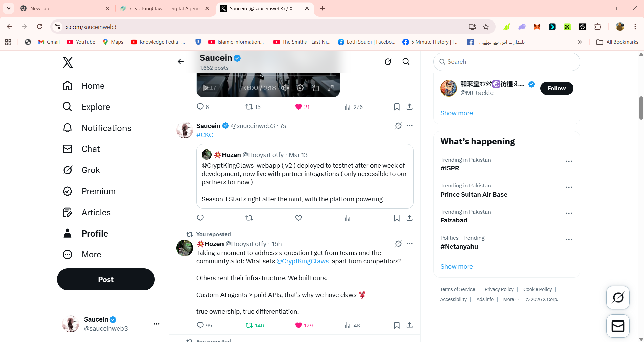
Task: Click the Grok icon in profile header
Action: coord(388,61)
